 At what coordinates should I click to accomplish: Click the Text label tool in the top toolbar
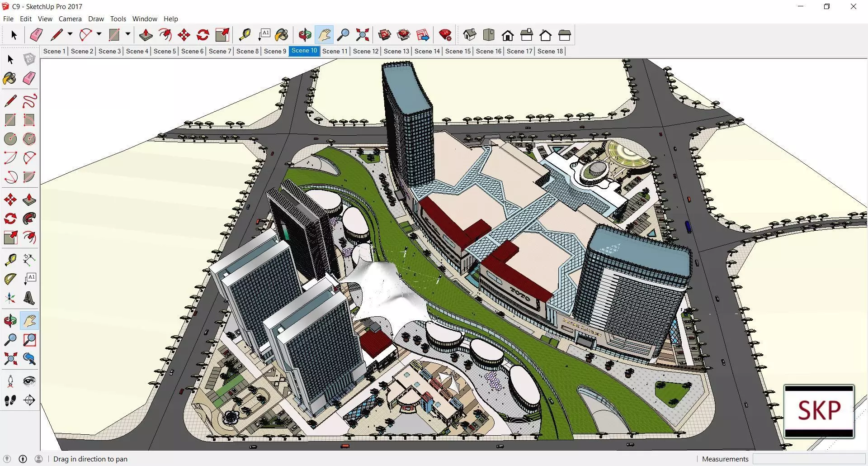pyautogui.click(x=264, y=35)
